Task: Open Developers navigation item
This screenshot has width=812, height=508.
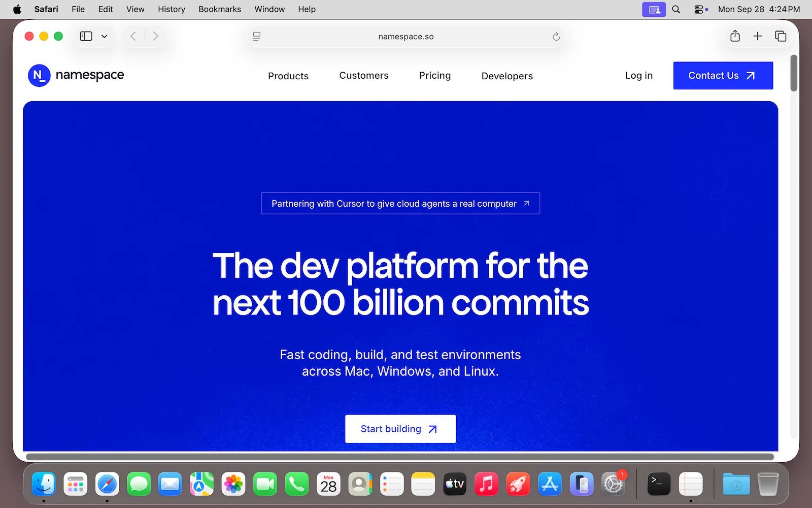Action: coord(507,76)
